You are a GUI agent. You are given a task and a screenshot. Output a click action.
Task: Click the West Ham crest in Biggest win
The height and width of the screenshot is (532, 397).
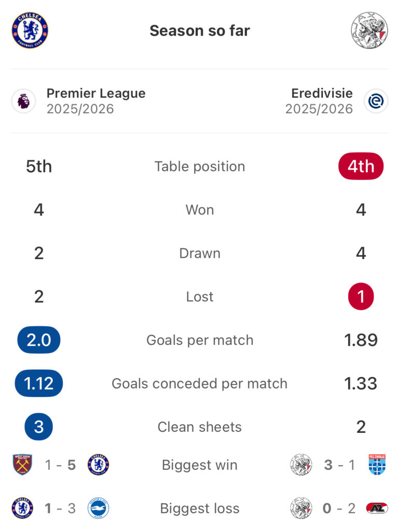point(22,464)
